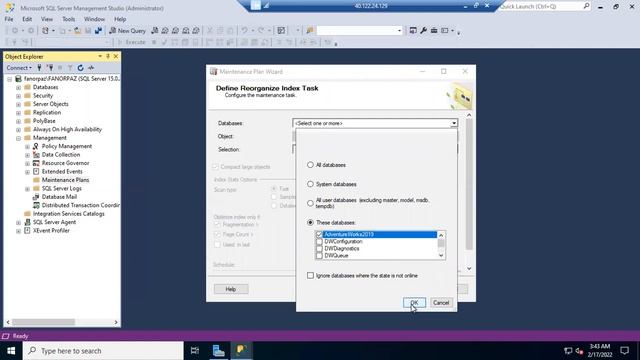This screenshot has width=640, height=360.
Task: Expand the Databases node in Object Explorer
Action: (18, 87)
